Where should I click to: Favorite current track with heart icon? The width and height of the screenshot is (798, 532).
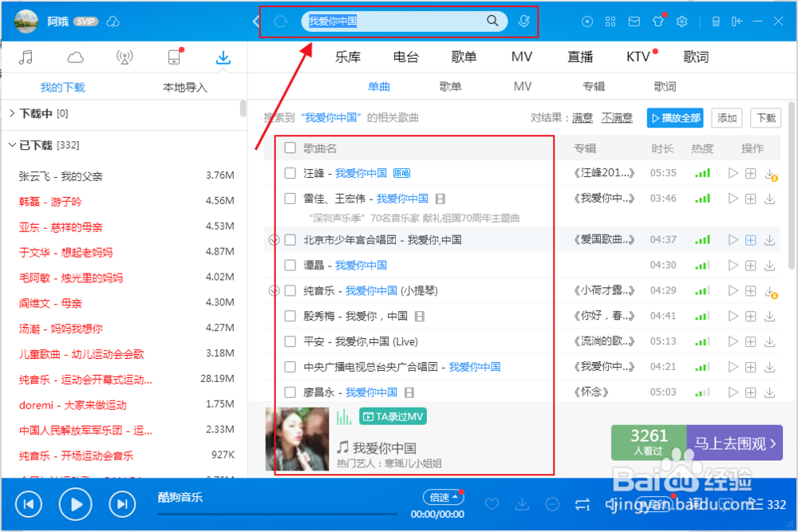coord(492,504)
